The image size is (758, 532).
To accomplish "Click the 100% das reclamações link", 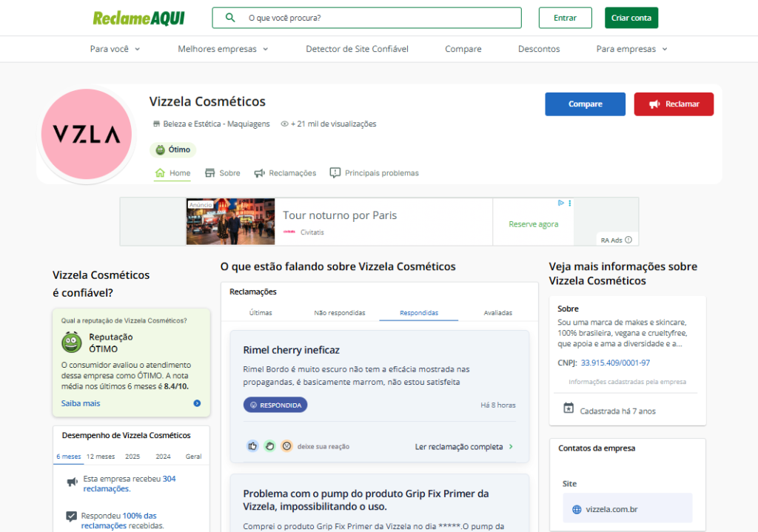I will [x=119, y=520].
